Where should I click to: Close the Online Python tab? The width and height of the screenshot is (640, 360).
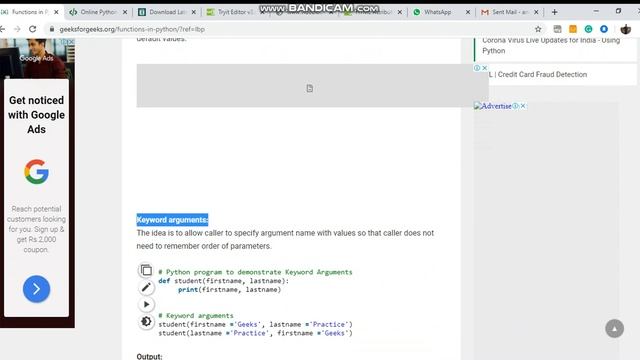pos(125,12)
